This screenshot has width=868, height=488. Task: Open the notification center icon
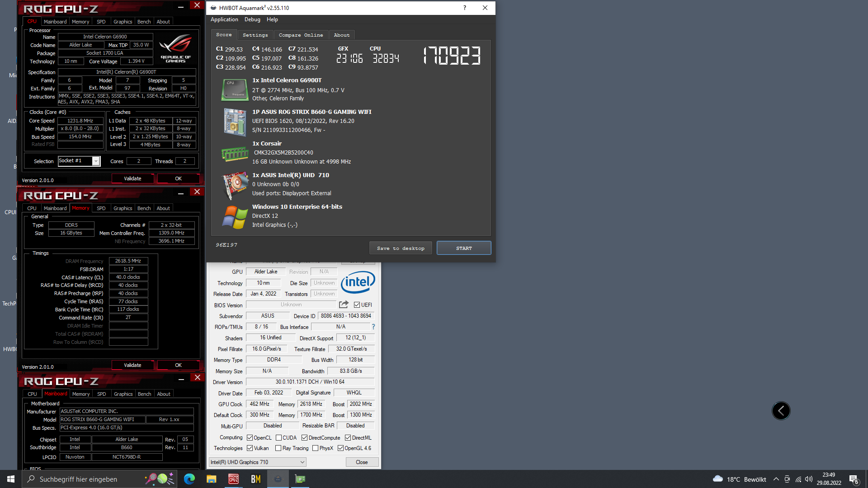pos(854,479)
